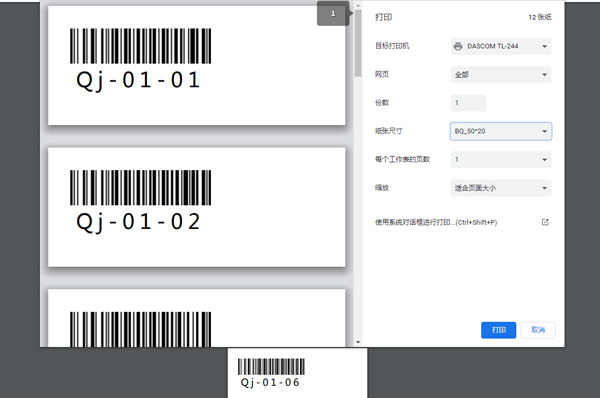Open the 缩放 dropdown showing 适合页面大小
Image resolution: width=600 pixels, height=398 pixels.
[501, 188]
